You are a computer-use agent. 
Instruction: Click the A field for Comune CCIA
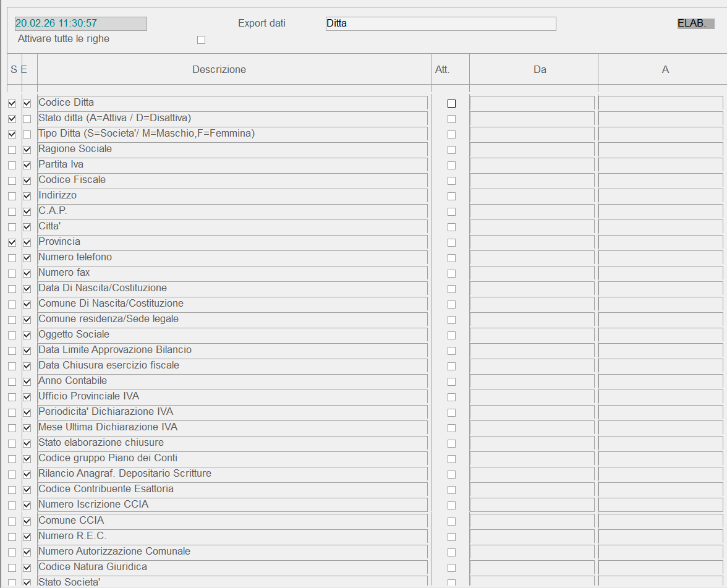[660, 521]
